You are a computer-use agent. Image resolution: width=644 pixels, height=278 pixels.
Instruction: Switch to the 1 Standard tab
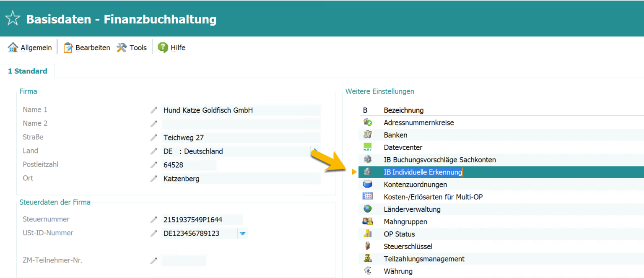pos(28,71)
